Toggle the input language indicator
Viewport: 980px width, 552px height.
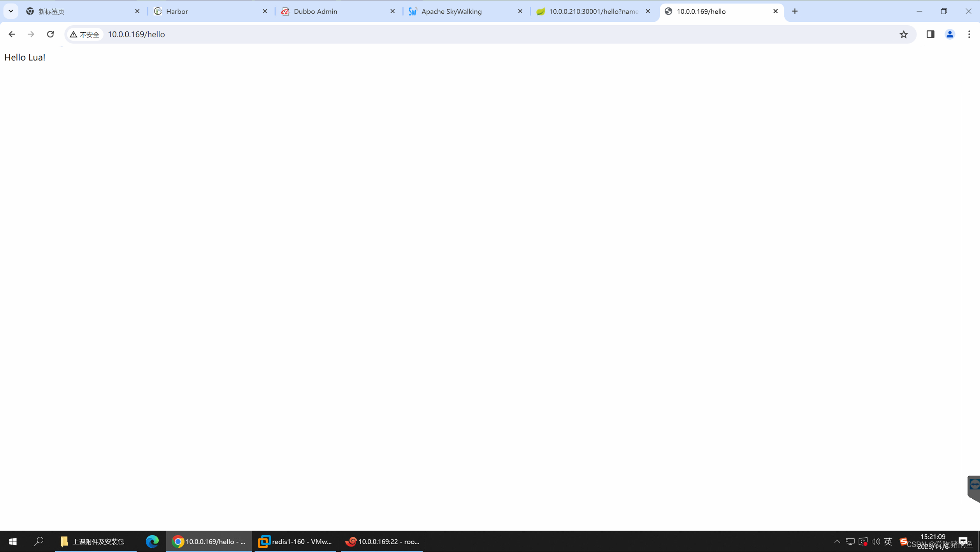(888, 541)
